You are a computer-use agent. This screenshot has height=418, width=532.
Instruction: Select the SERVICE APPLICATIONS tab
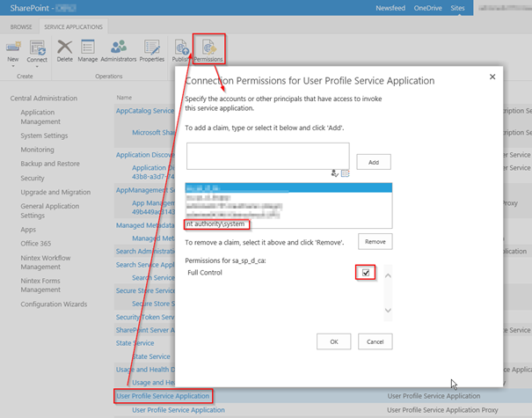coord(74,26)
